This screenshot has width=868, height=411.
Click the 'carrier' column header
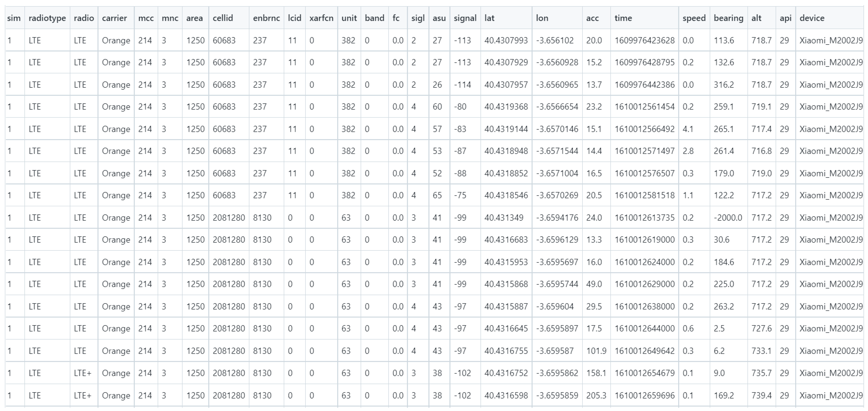114,18
